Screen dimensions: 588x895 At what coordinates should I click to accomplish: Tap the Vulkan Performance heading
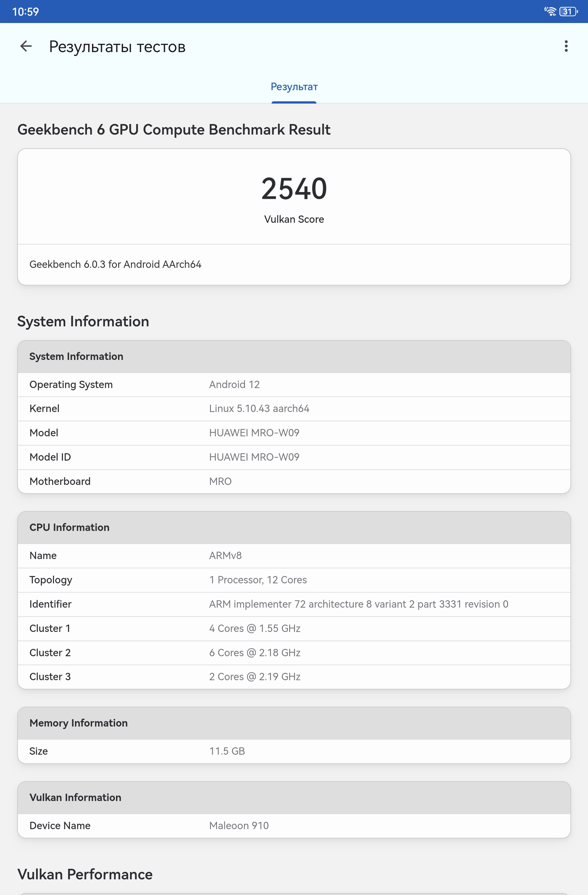pos(85,874)
